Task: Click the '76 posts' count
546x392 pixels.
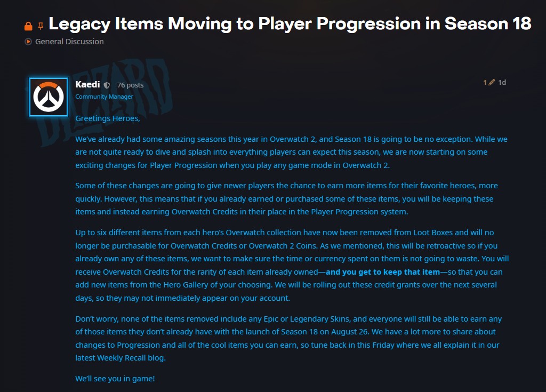Action: click(x=130, y=85)
